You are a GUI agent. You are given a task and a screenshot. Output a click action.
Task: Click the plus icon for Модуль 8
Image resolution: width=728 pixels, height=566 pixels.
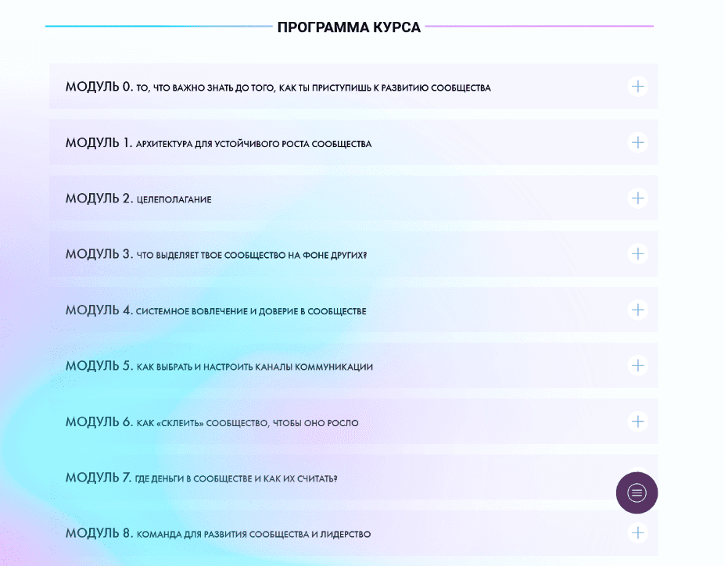click(x=638, y=533)
